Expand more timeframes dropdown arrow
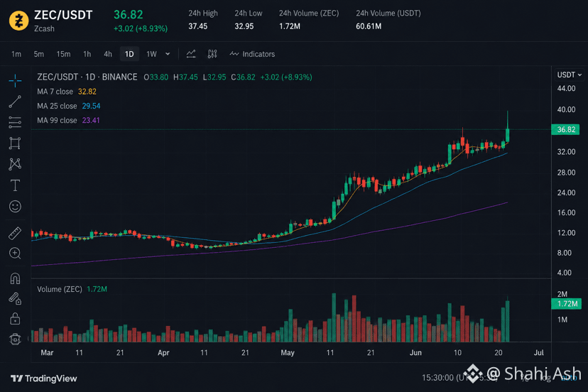This screenshot has width=588, height=392. [x=168, y=54]
